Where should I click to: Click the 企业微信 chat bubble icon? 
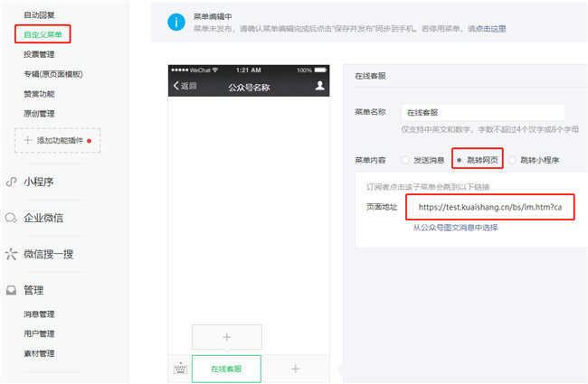(x=12, y=218)
